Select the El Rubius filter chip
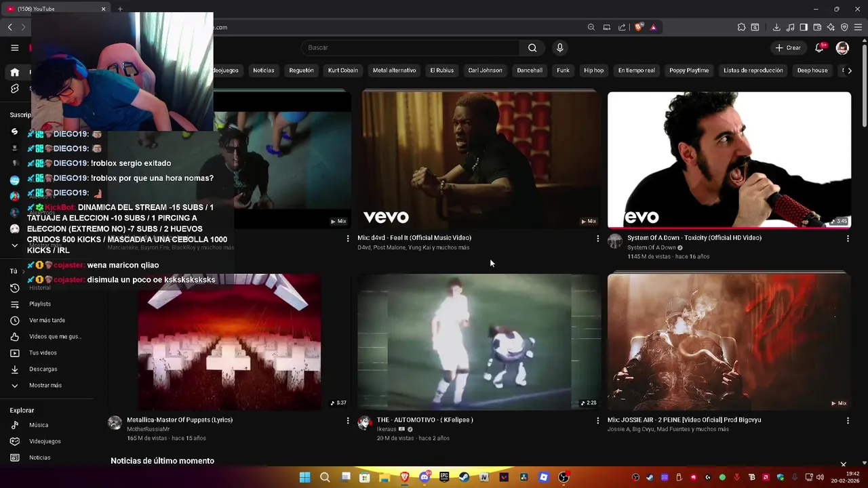The image size is (868, 488). pos(441,70)
